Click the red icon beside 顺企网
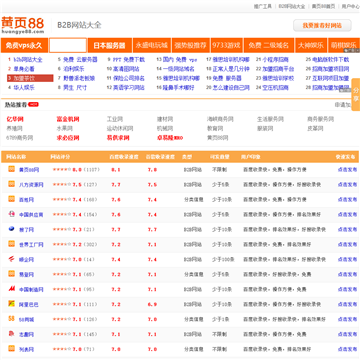 click(x=12, y=259)
